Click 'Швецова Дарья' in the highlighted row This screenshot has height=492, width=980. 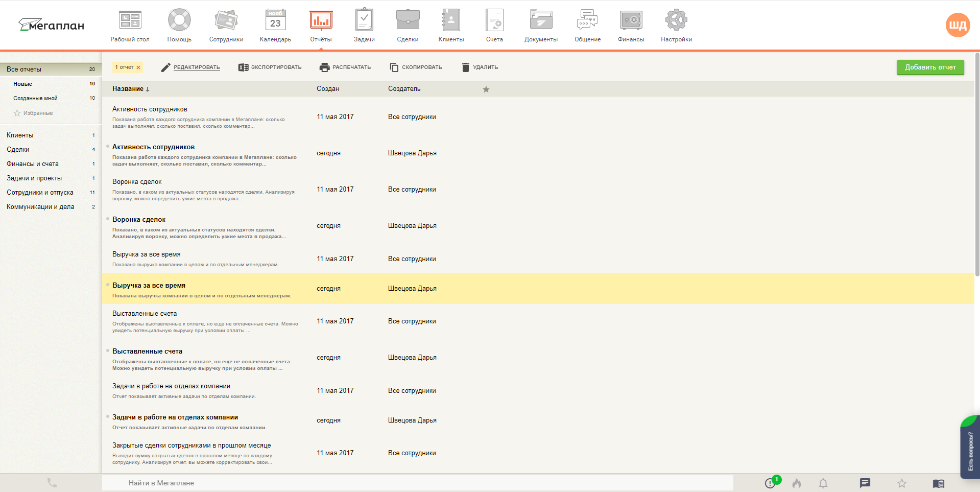pos(412,289)
